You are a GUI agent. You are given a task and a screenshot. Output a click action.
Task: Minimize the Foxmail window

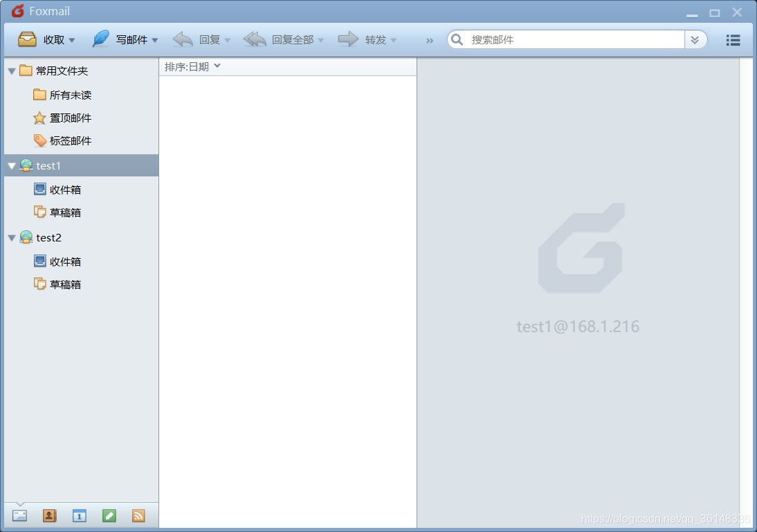coord(692,15)
